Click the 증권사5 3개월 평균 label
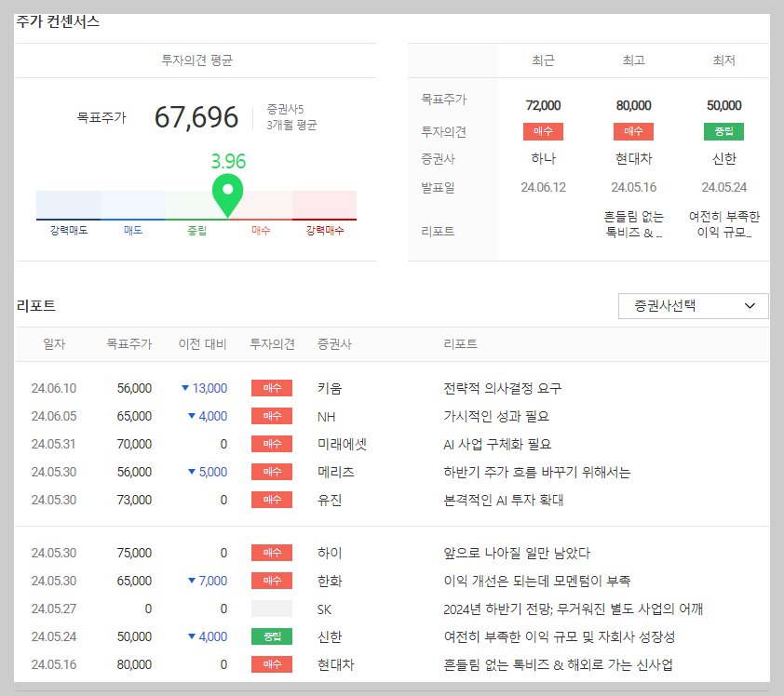 (291, 117)
